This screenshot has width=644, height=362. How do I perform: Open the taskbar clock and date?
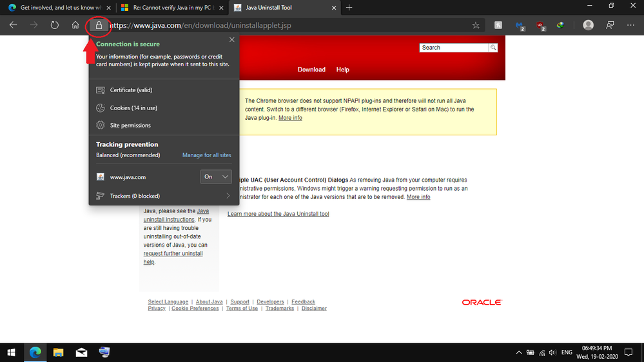click(597, 352)
